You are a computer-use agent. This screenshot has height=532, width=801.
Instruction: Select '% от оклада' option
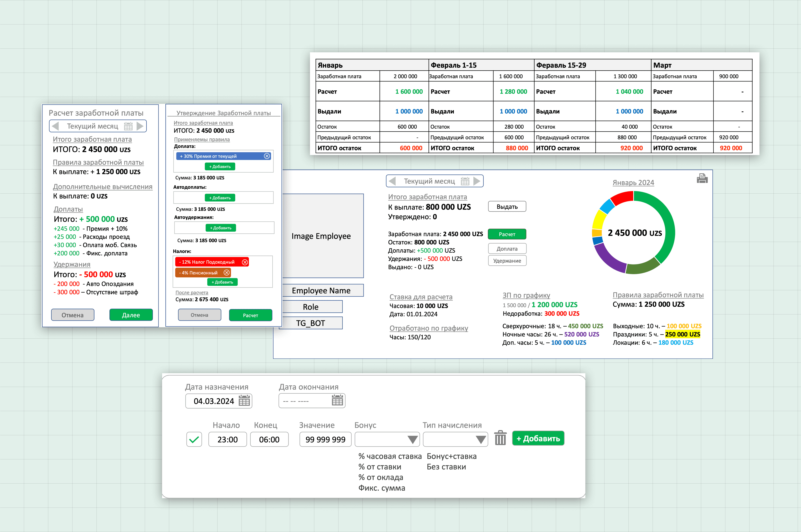(381, 477)
